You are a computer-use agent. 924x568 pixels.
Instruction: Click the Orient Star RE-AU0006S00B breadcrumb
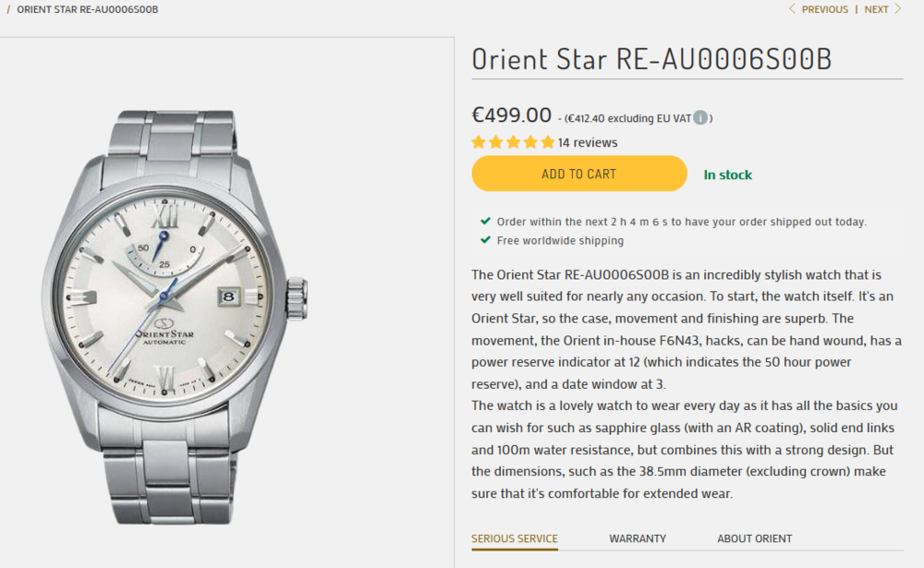click(88, 9)
